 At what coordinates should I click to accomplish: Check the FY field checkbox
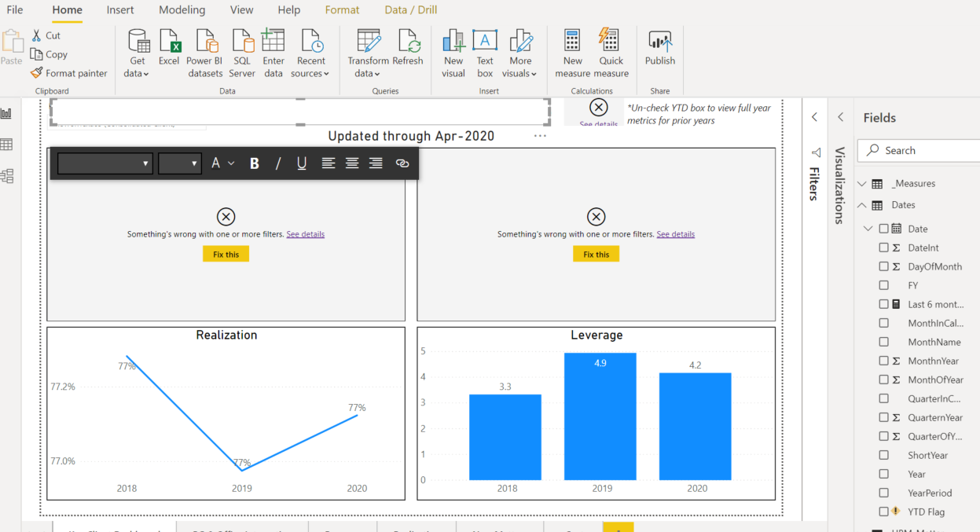point(884,285)
